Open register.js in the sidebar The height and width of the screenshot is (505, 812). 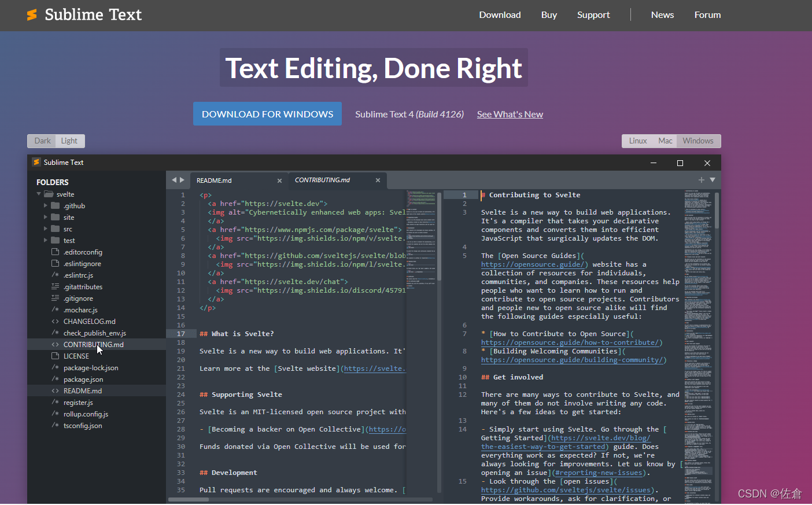(x=97, y=402)
